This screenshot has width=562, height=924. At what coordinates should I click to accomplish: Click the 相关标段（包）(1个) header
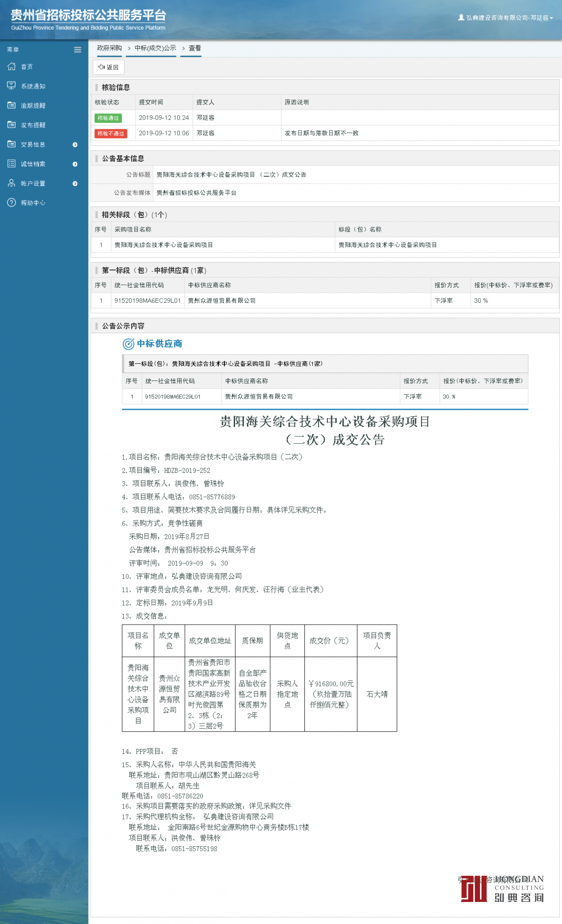click(134, 215)
